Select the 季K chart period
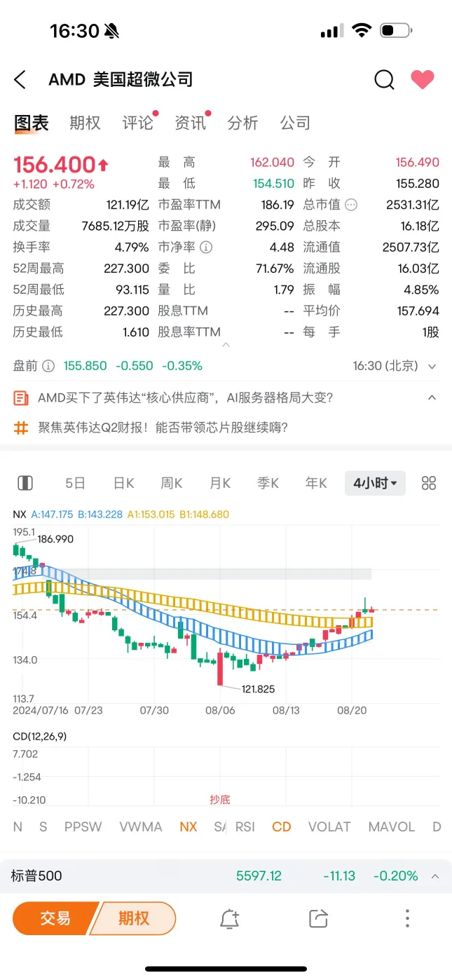Viewport: 452px width, 980px height. [x=268, y=483]
